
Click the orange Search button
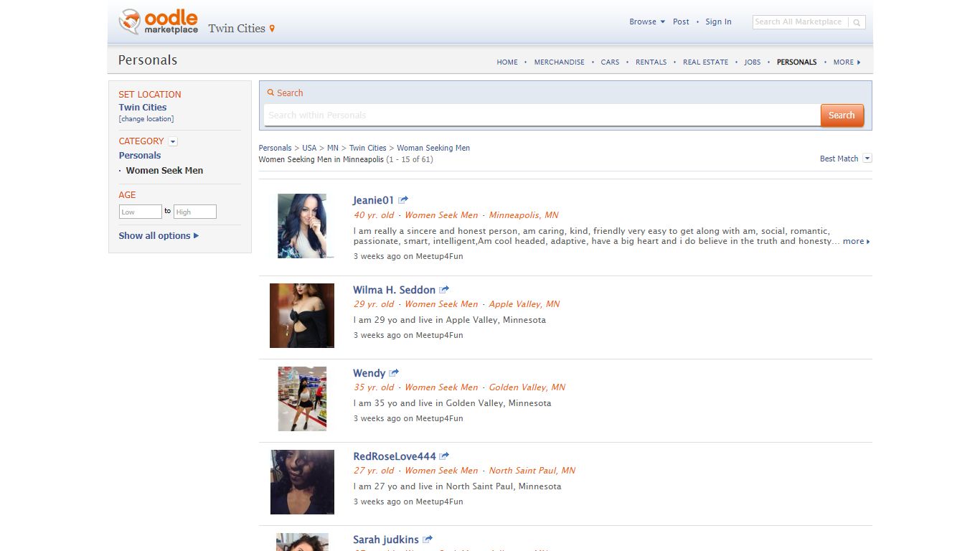[x=842, y=116]
